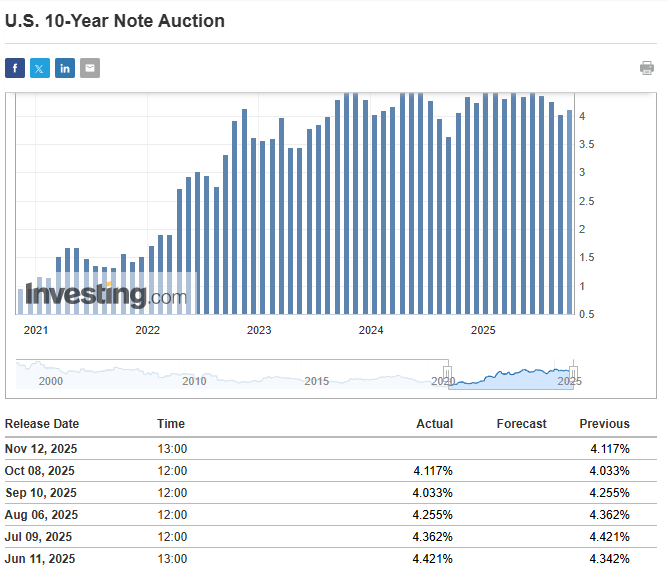Click the Actual column header
Viewport: 667px width, 567px height.
(x=434, y=424)
